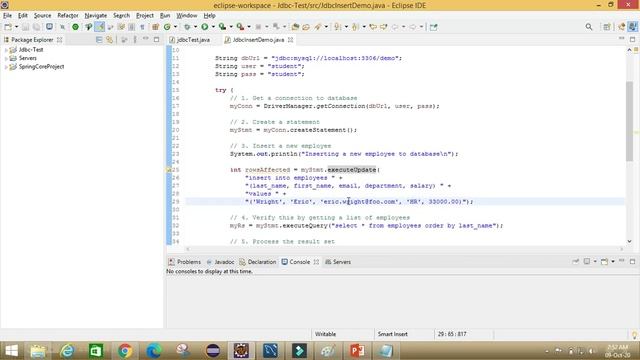Click the editor vertical scrollbar thumb
This screenshot has height=360, width=640.
click(629, 121)
